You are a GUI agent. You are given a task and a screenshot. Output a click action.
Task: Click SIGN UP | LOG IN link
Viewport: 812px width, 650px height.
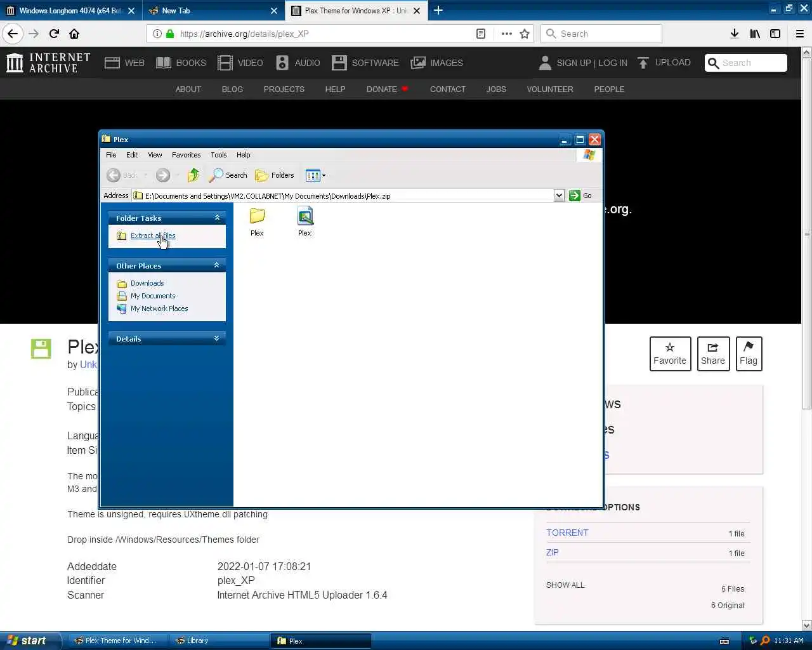coord(592,63)
